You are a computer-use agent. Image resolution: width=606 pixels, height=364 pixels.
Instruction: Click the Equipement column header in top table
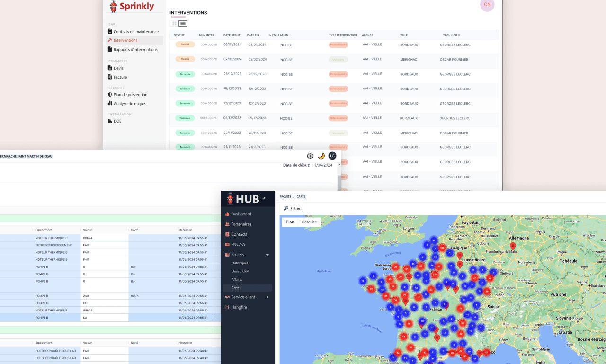click(x=44, y=230)
